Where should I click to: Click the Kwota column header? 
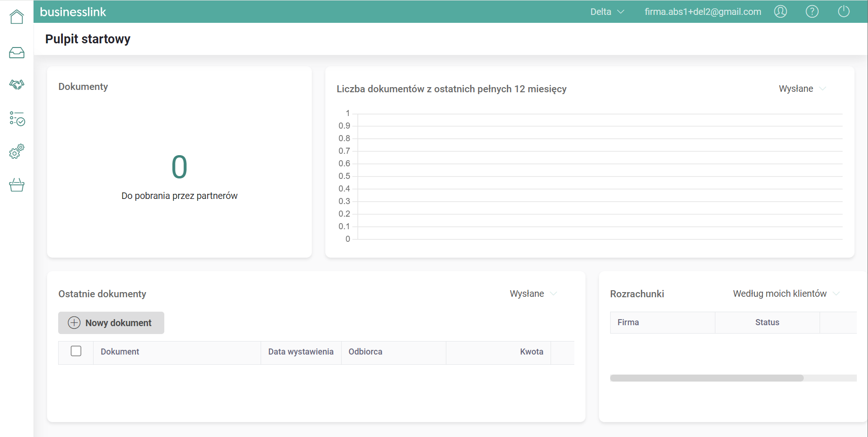click(x=498, y=352)
